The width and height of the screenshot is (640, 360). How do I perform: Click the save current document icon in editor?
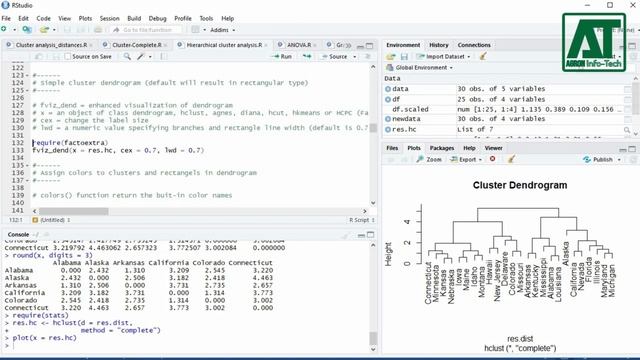[x=56, y=56]
